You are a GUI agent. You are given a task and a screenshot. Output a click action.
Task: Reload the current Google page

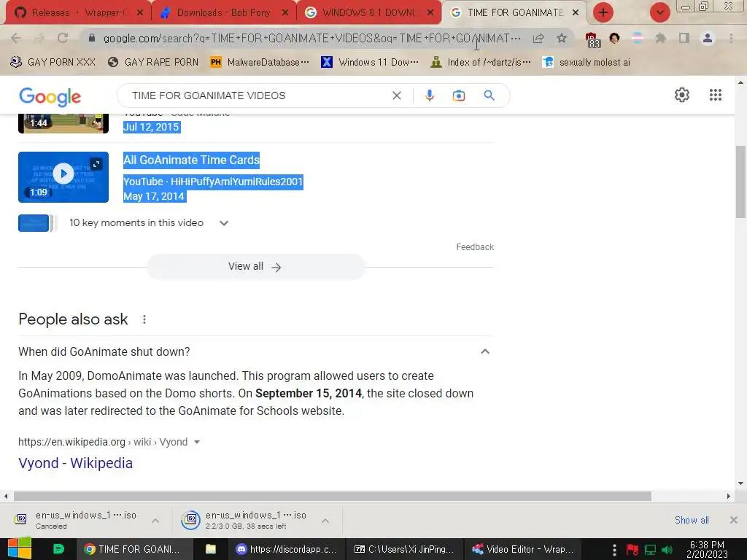[63, 38]
